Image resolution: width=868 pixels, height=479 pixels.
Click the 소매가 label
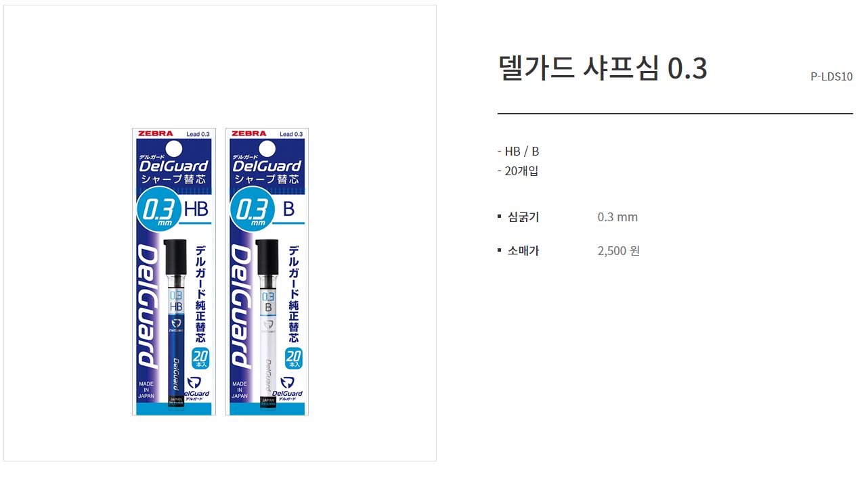[523, 251]
